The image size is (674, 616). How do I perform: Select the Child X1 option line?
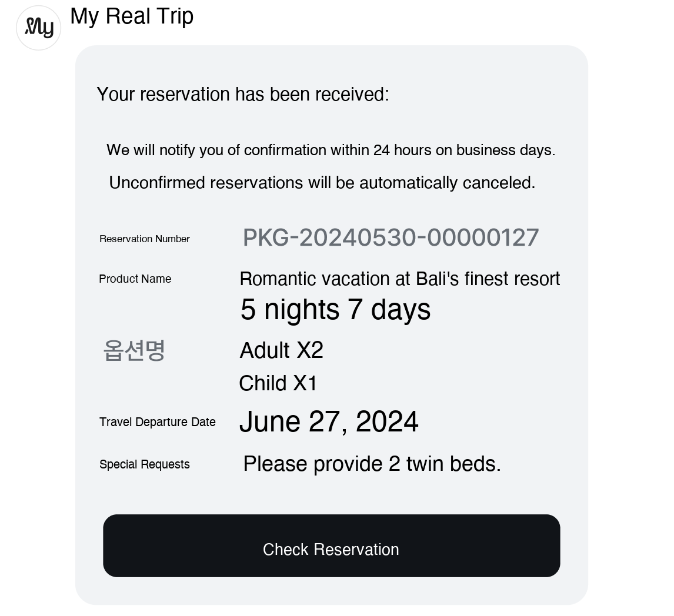278,383
